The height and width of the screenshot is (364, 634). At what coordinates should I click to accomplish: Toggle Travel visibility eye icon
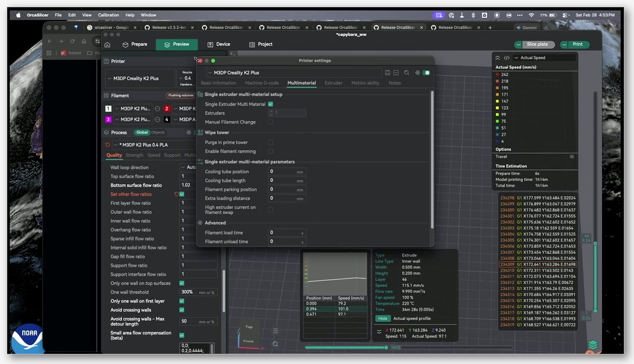tap(572, 157)
